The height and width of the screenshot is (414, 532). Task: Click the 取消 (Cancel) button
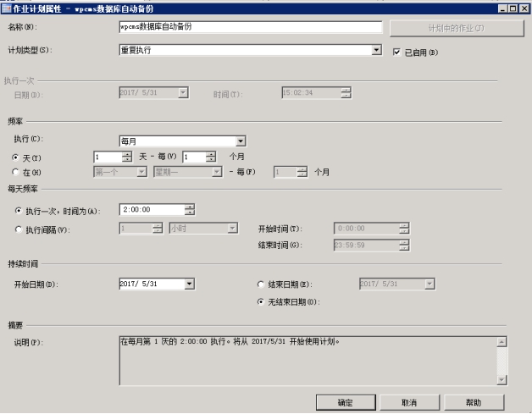pos(409,401)
